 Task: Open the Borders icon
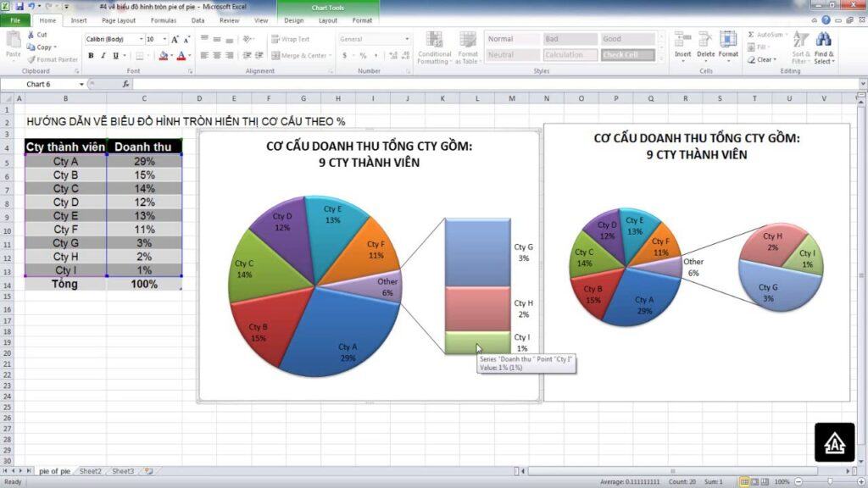tap(140, 55)
